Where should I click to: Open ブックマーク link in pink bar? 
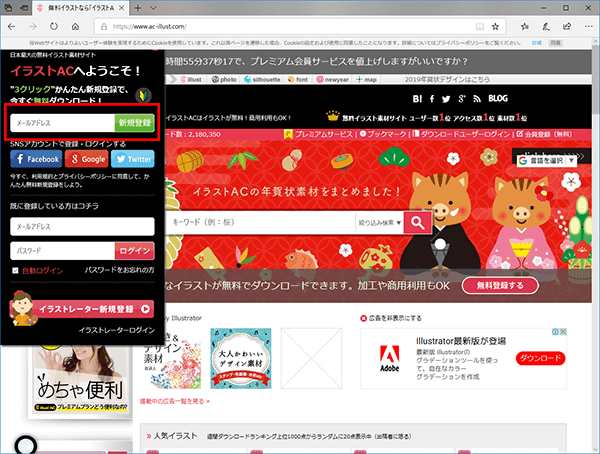pyautogui.click(x=383, y=134)
